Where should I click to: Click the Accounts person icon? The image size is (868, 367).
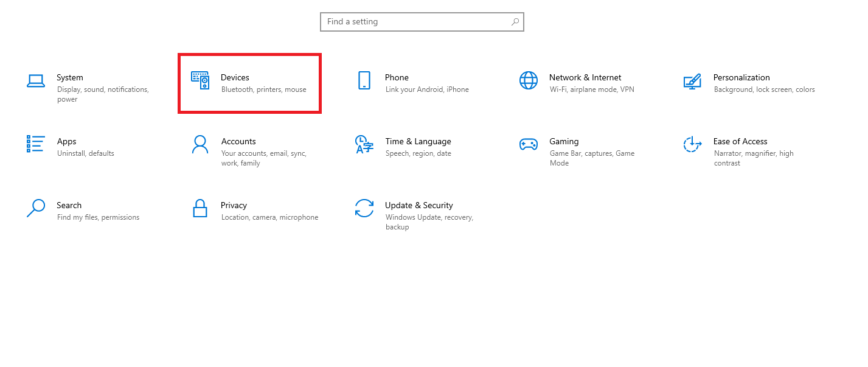tap(200, 144)
